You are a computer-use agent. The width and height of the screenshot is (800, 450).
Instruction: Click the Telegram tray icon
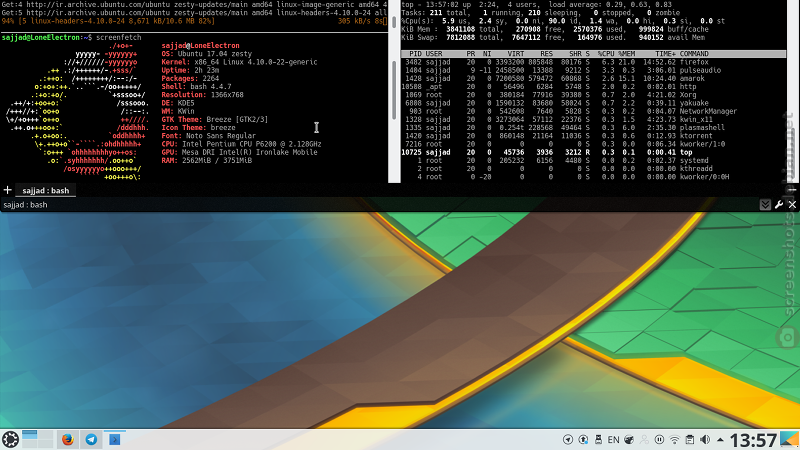click(568, 440)
